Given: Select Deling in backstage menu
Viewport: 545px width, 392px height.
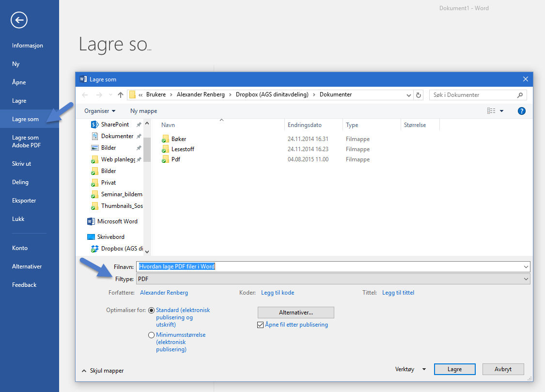Looking at the screenshot, I should (20, 182).
